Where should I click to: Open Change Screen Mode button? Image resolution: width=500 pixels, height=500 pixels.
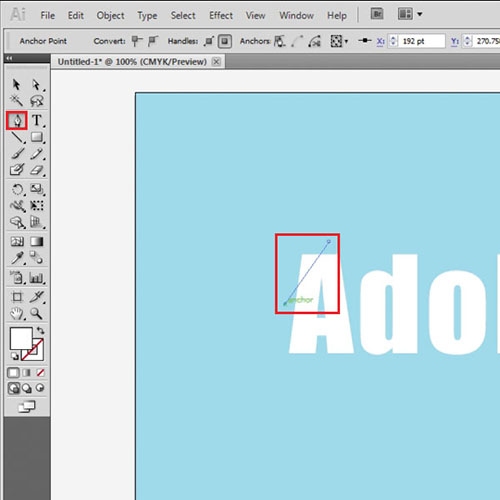click(x=27, y=407)
